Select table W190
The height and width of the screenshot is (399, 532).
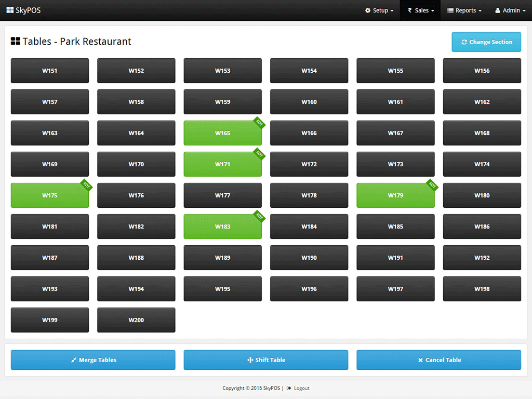click(309, 258)
